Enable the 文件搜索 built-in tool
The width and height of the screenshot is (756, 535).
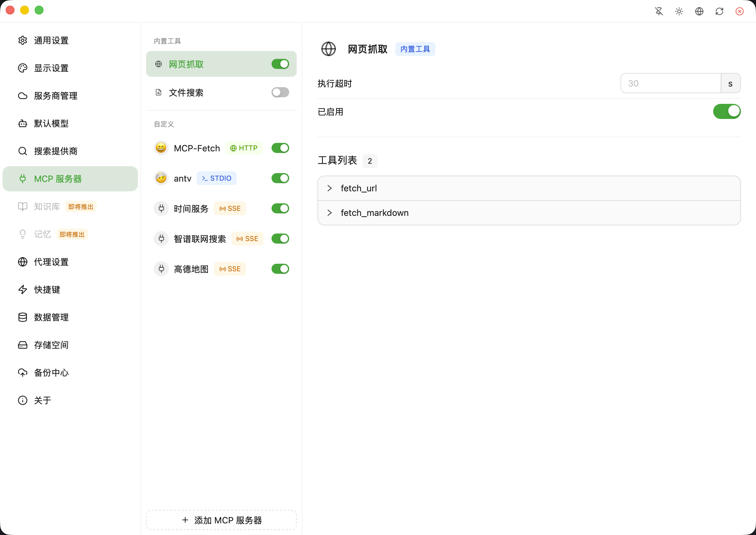pos(280,92)
